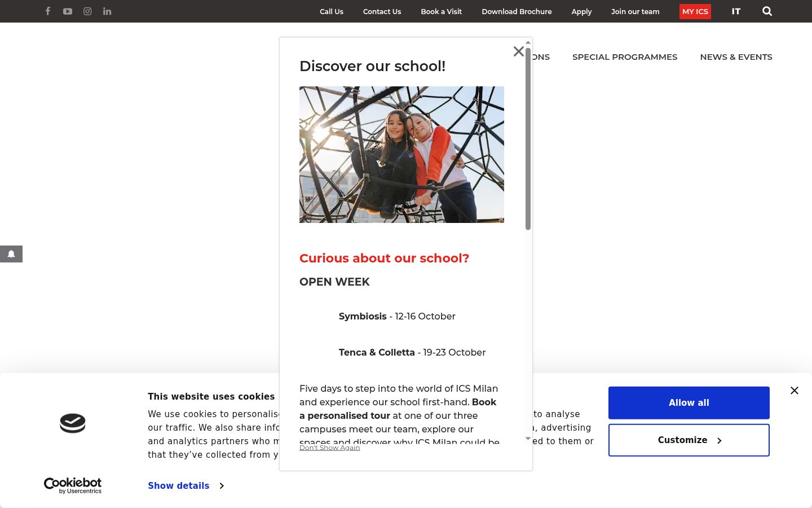
Task: Open the YouTube channel icon
Action: coord(68,11)
